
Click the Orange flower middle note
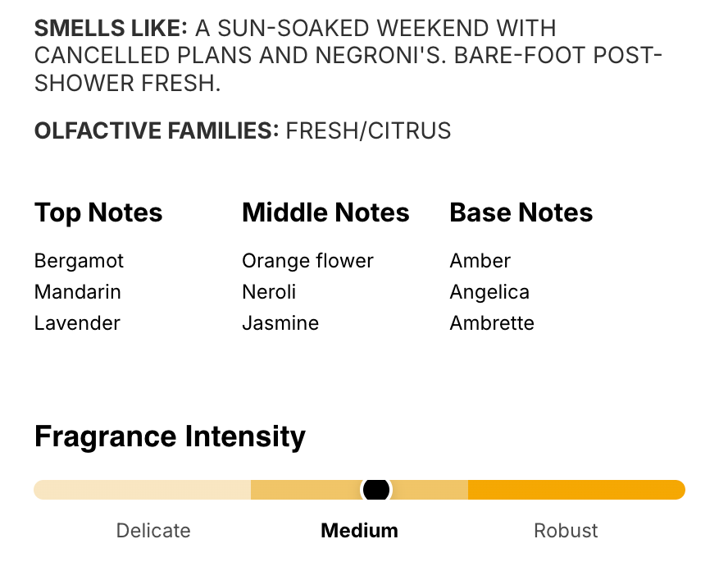coord(307,261)
